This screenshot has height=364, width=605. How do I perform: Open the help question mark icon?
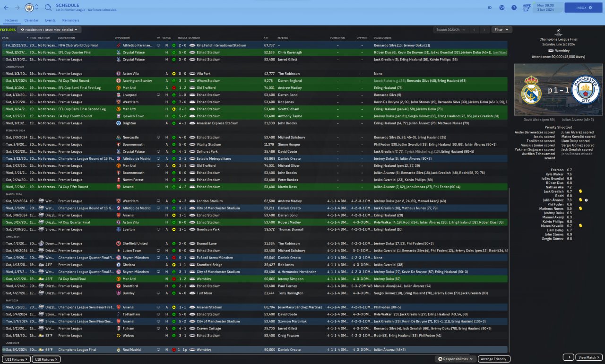(514, 8)
